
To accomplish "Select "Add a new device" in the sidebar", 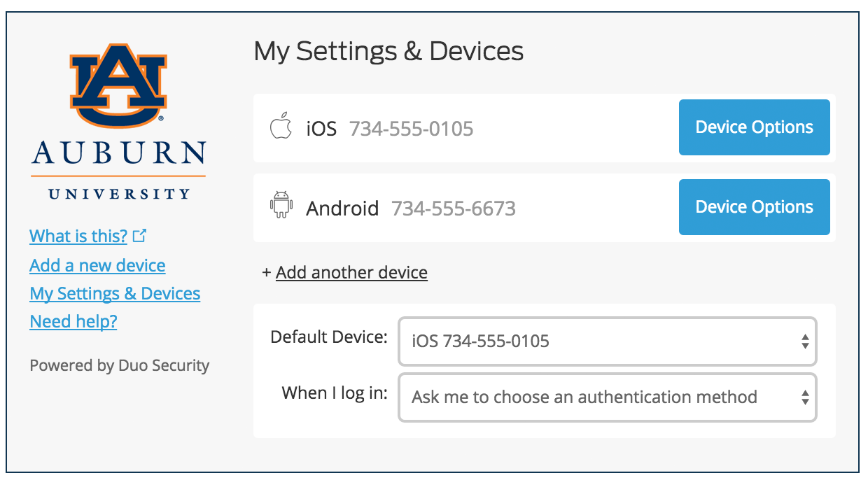I will 97,266.
